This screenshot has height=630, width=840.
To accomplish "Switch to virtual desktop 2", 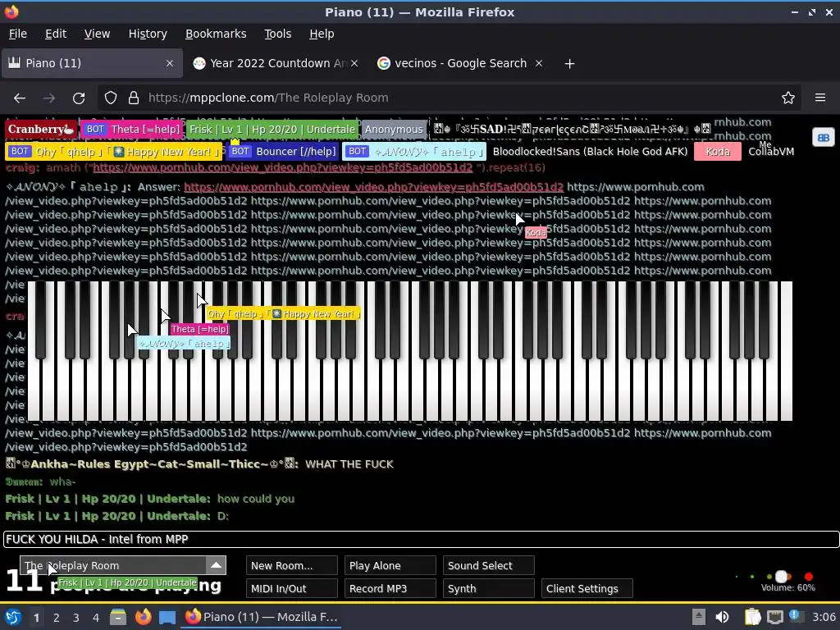I will pos(57,618).
